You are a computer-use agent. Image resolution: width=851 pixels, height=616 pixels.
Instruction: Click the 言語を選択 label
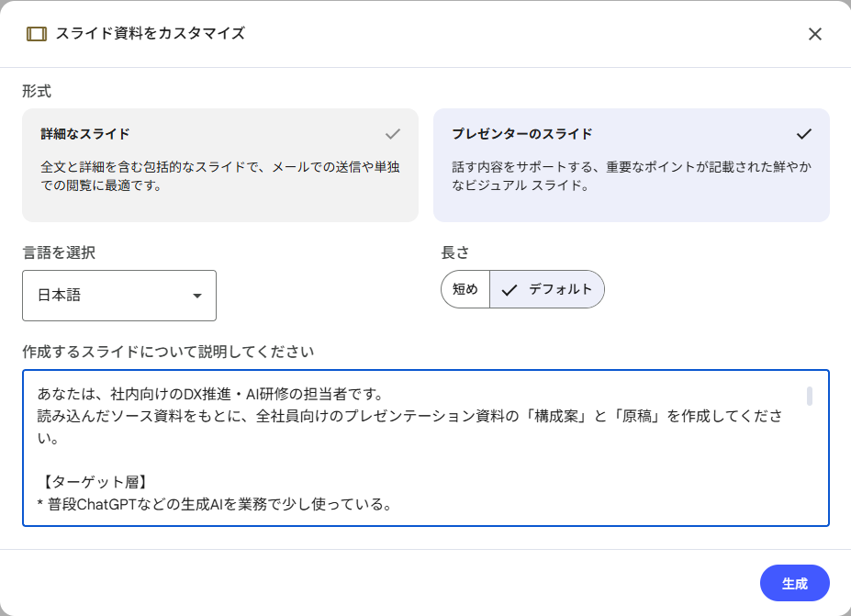[x=59, y=252]
